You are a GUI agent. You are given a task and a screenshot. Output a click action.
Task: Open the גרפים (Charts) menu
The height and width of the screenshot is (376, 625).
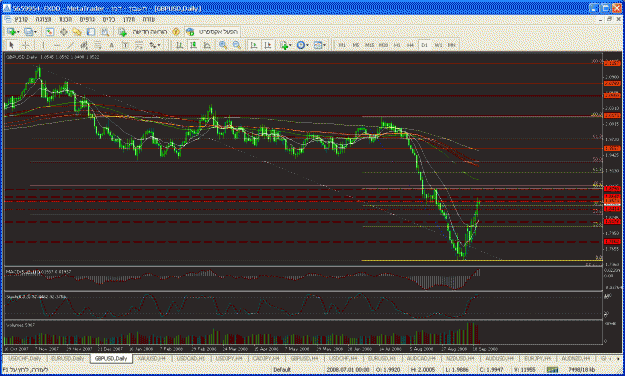coord(87,20)
